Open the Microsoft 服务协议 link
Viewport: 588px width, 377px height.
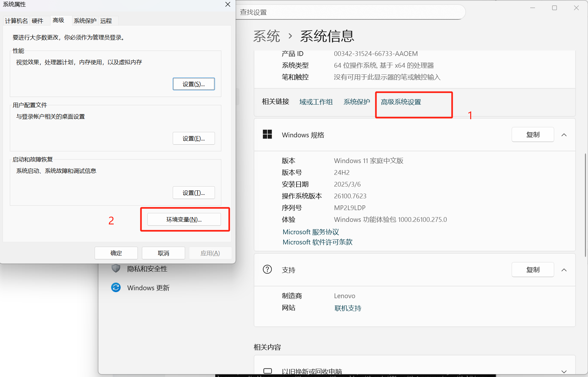311,232
